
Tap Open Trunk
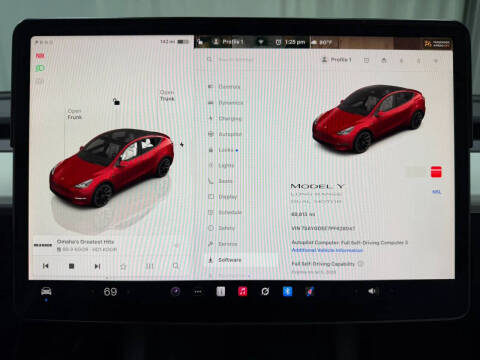pos(167,95)
